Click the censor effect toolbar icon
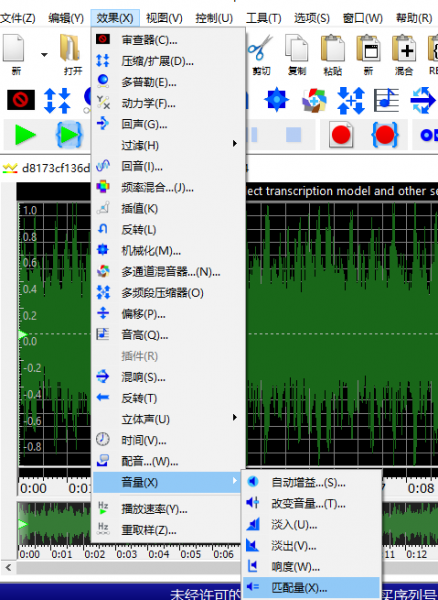The height and width of the screenshot is (600, 438). click(21, 100)
